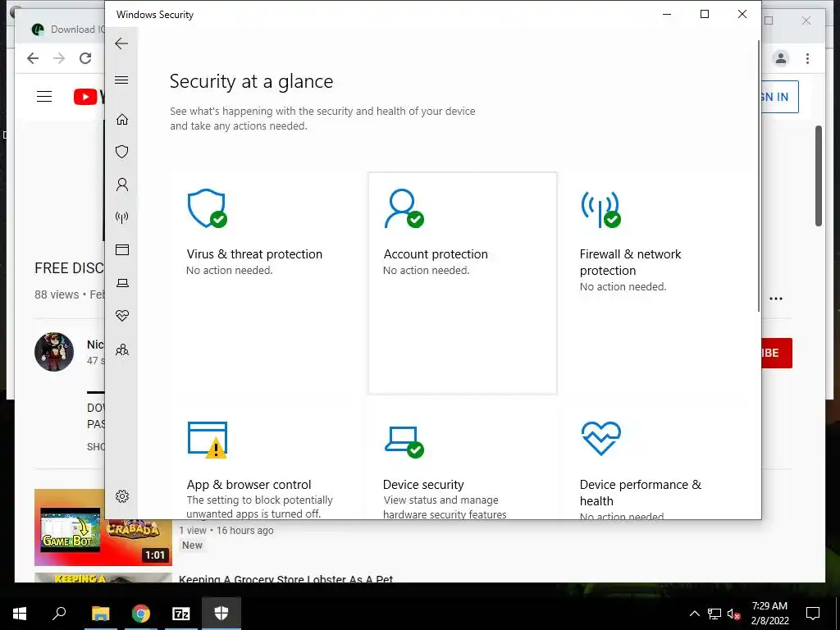Click Chrome forward arrow button
840x630 pixels.
click(59, 58)
